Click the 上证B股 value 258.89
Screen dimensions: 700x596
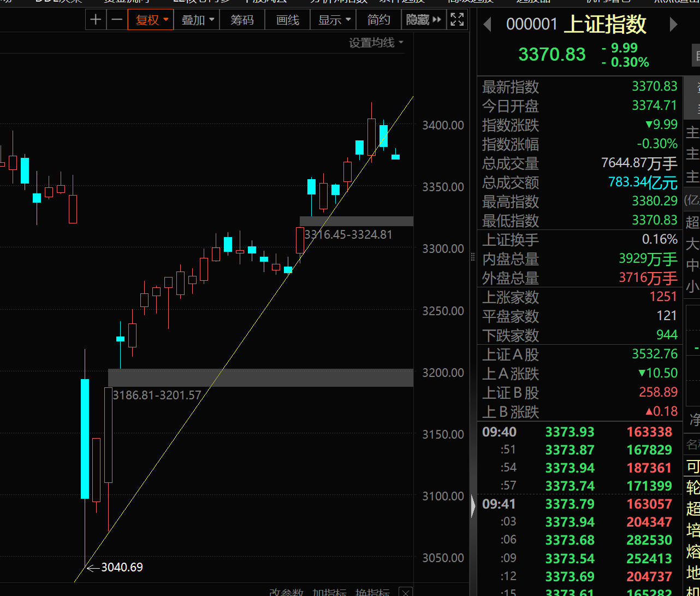pos(658,392)
